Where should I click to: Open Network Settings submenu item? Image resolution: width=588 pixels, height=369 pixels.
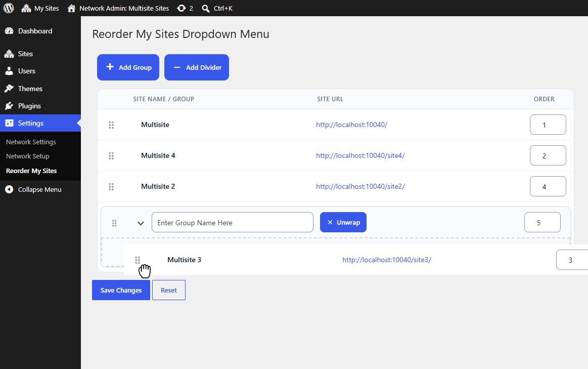tap(31, 142)
